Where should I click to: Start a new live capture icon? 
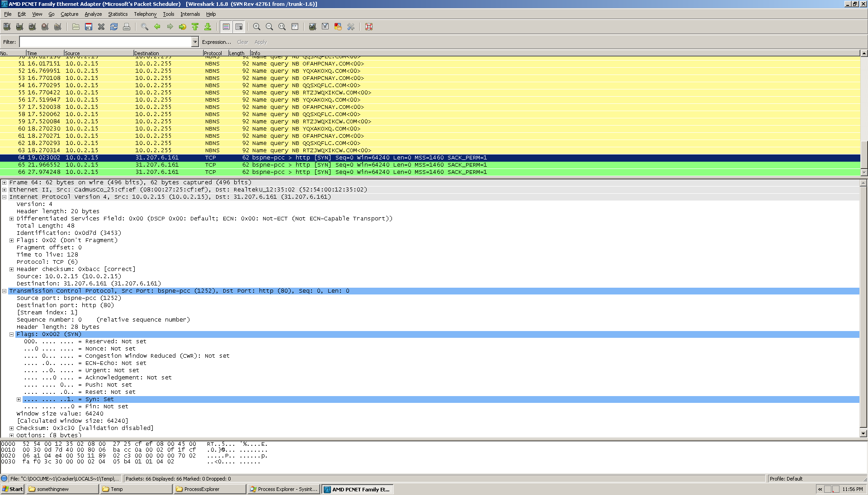coord(32,27)
